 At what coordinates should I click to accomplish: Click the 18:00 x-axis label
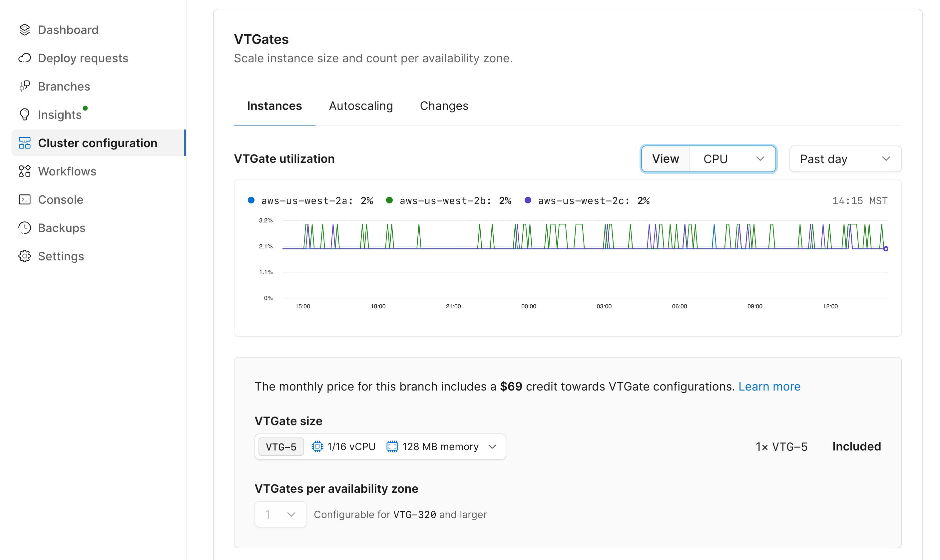tap(378, 306)
